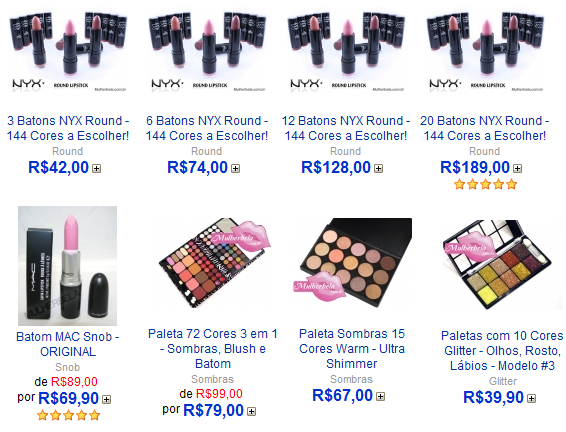Click plus icon beside R$39,90 price
This screenshot has height=432, width=566.
(531, 398)
